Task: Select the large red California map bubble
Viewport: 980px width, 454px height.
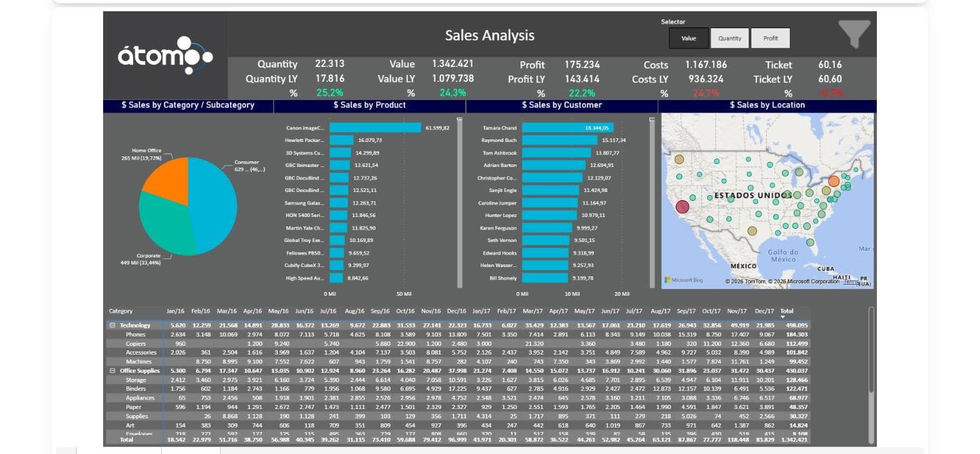Action: click(682, 206)
